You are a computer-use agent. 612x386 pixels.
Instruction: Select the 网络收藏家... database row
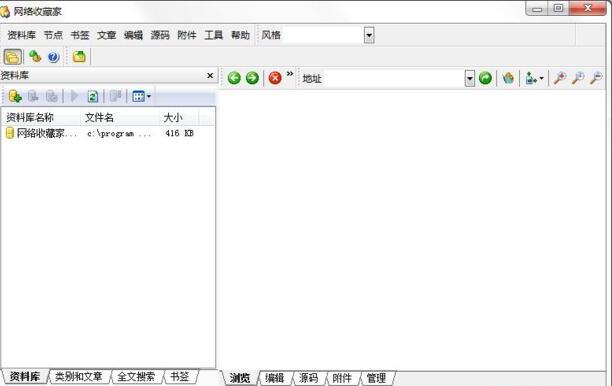[x=108, y=133]
